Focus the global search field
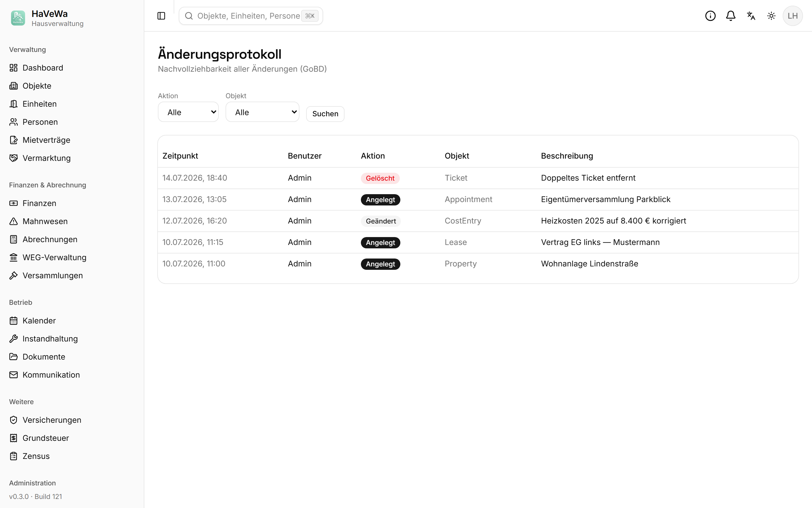Viewport: 812px width, 508px height. tap(251, 16)
